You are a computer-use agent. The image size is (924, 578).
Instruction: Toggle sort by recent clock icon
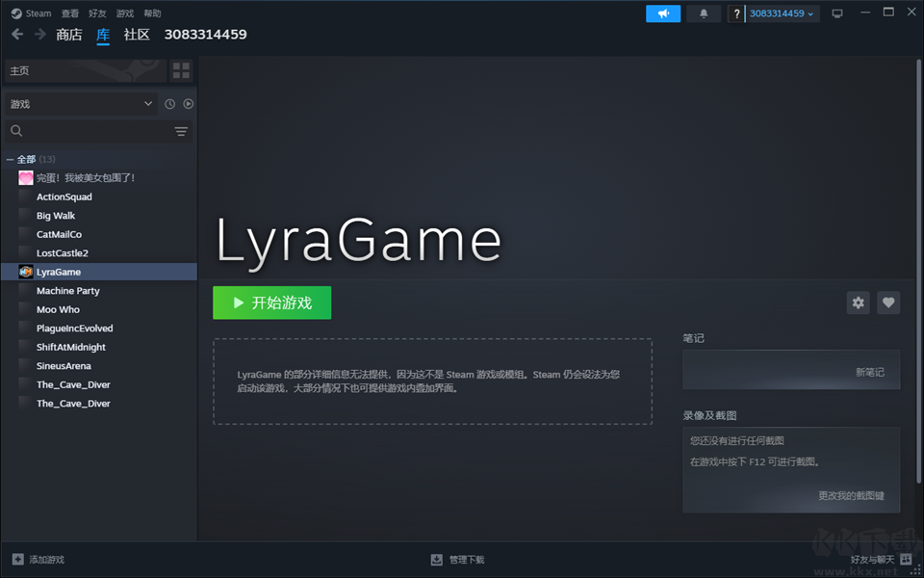(x=169, y=104)
